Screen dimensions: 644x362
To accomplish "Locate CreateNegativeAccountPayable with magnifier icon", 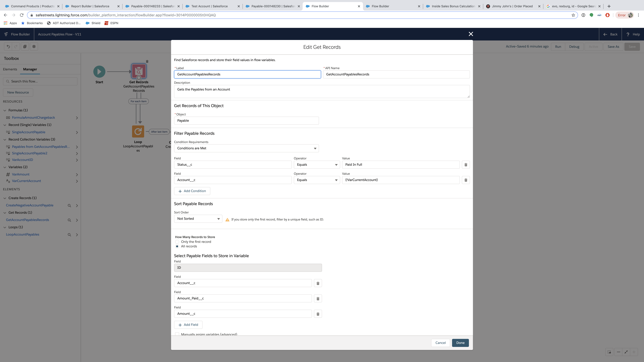I will tap(69, 205).
